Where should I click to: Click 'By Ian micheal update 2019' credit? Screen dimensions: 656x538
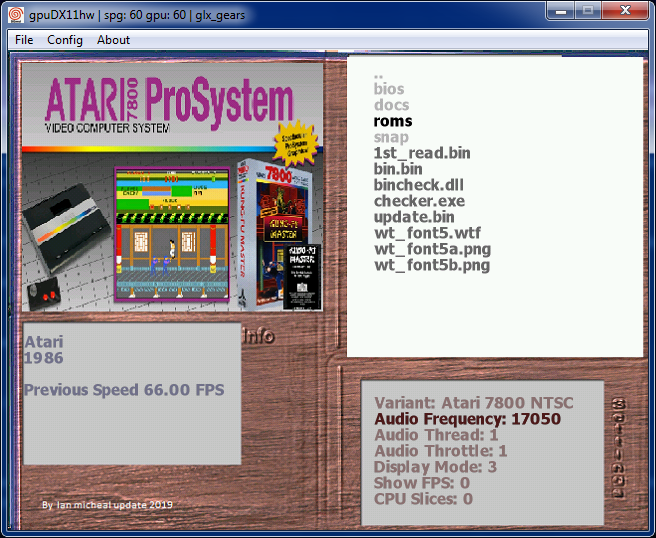click(x=107, y=505)
